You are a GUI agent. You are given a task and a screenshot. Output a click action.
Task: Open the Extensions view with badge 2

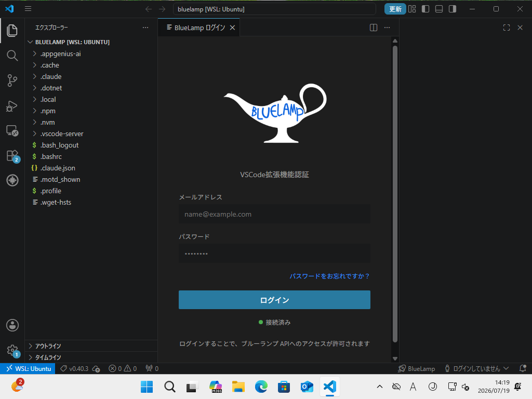12,156
